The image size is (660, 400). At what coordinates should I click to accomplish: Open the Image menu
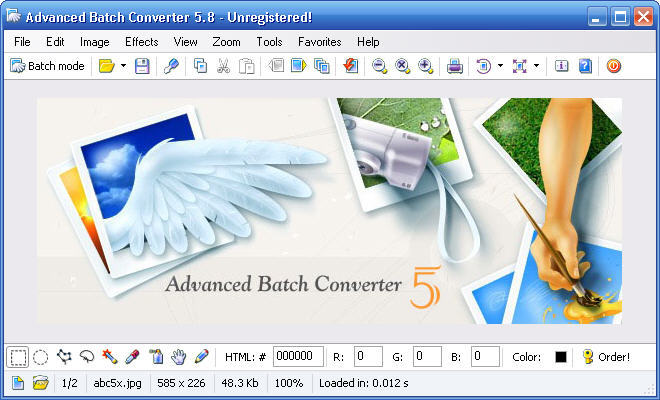click(x=94, y=42)
